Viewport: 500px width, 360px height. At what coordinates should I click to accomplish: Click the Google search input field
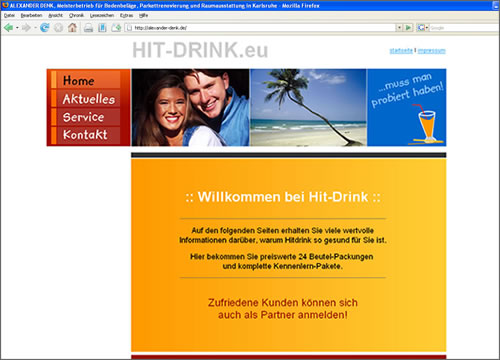point(463,28)
